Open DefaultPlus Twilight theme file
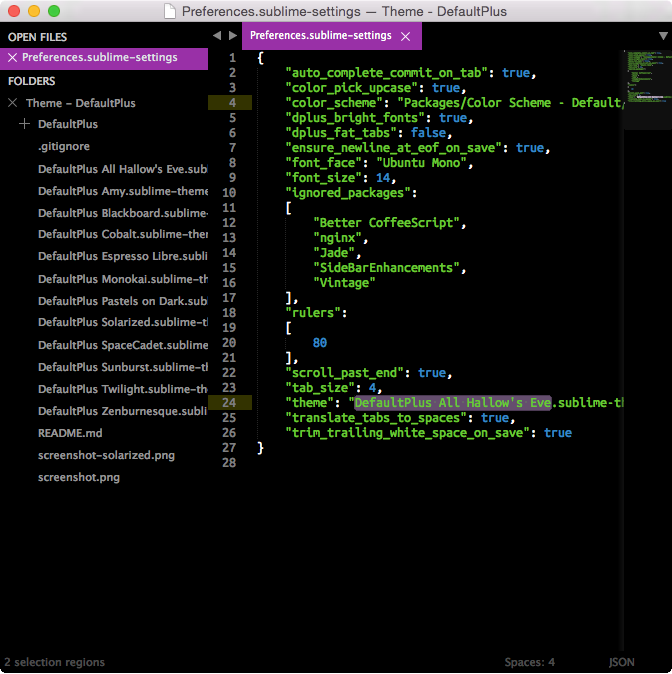Viewport: 672px width, 674px height. click(123, 389)
